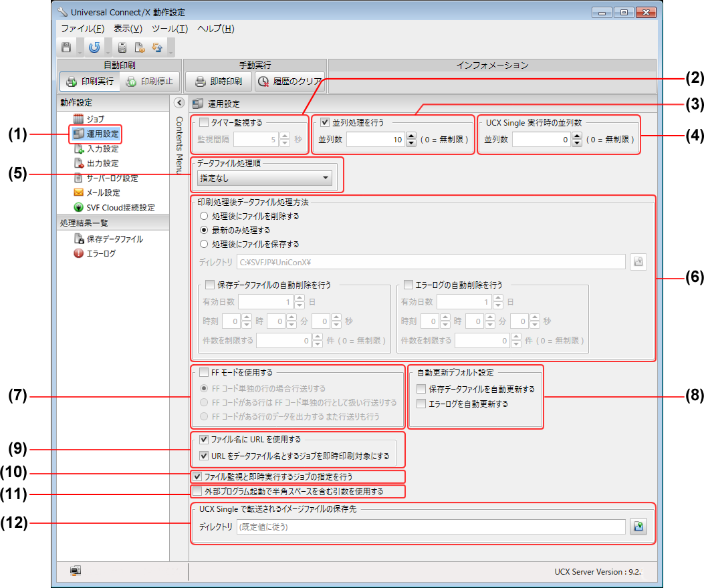Image resolution: width=704 pixels, height=588 pixels.
Task: Click the 印刷実行 button
Action: 90,82
